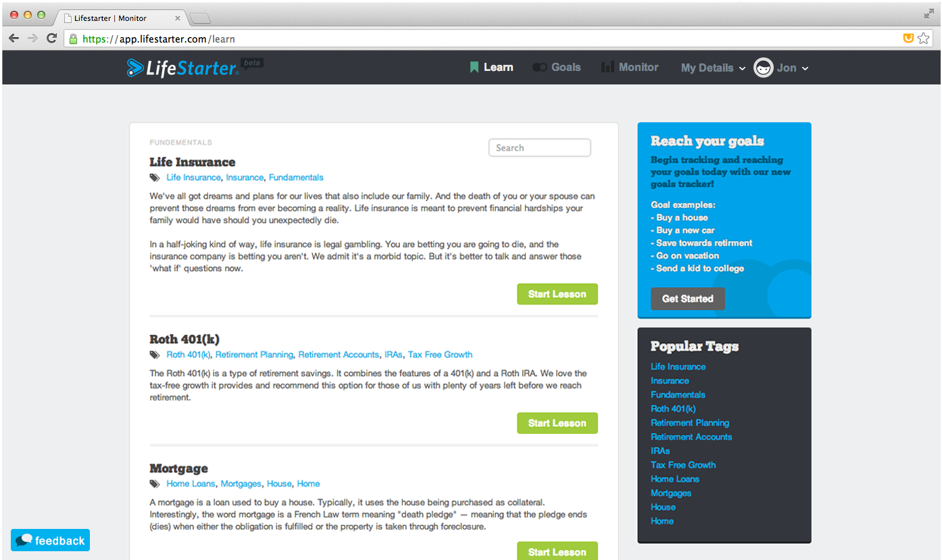Image resolution: width=942 pixels, height=560 pixels.
Task: Go to the Goals section
Action: (556, 67)
